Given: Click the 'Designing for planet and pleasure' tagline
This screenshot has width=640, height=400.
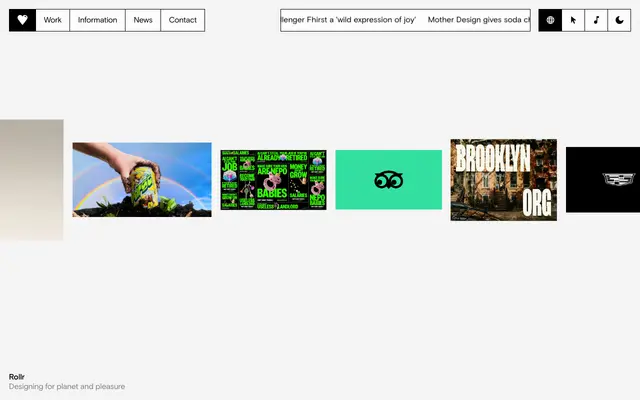Looking at the screenshot, I should pyautogui.click(x=67, y=387).
